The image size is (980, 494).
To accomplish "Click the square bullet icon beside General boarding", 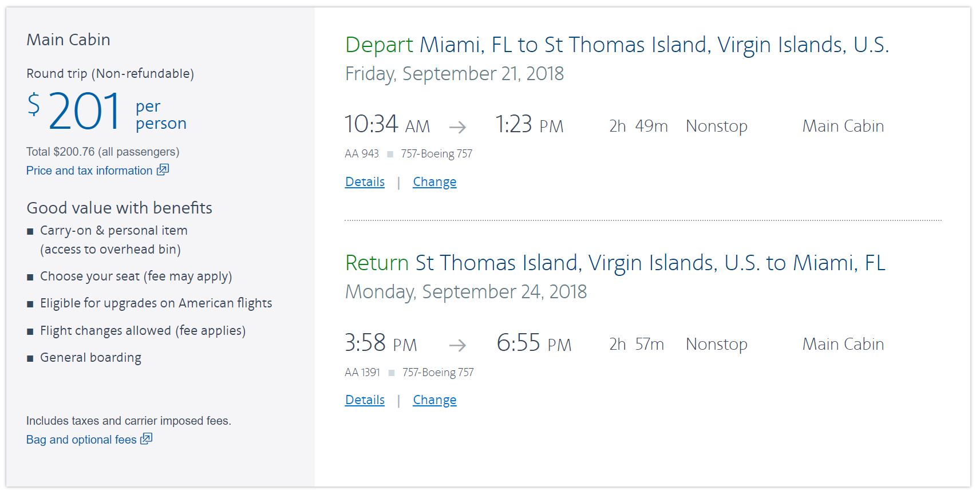I will coord(30,359).
